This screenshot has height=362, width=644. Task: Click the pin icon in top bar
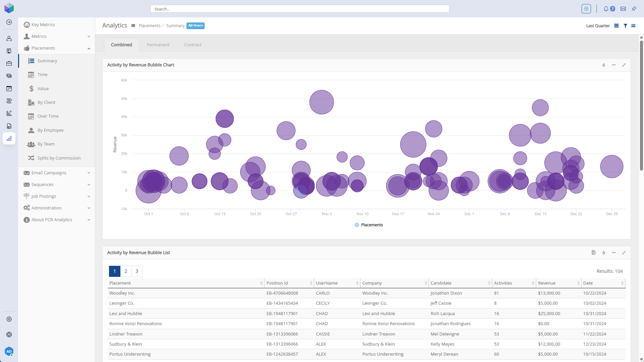click(634, 9)
